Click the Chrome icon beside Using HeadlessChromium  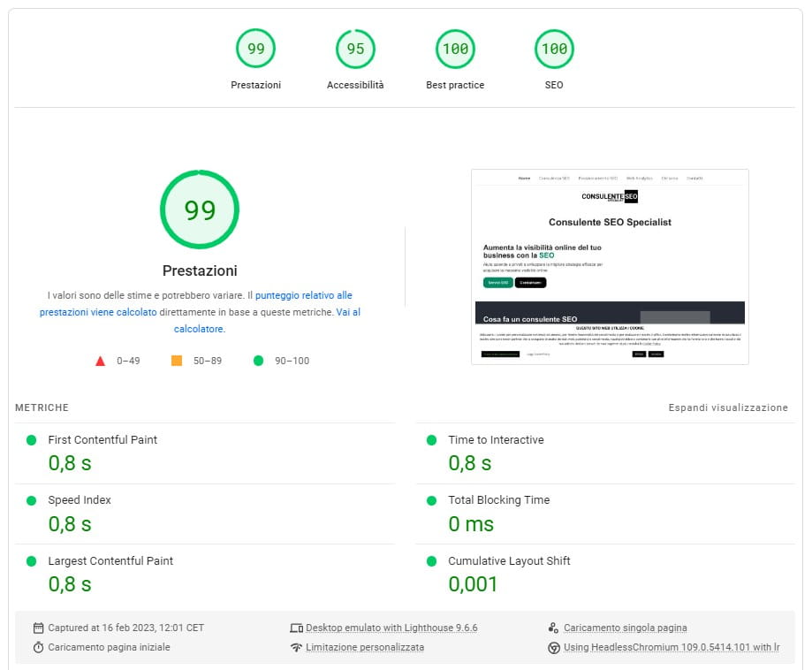554,648
